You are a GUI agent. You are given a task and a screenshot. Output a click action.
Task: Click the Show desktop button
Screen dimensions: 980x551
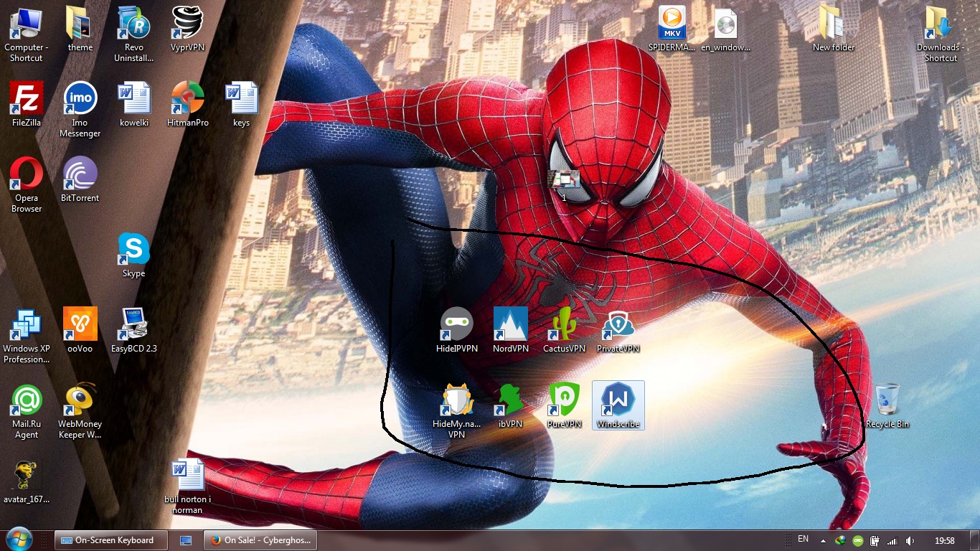(x=975, y=541)
